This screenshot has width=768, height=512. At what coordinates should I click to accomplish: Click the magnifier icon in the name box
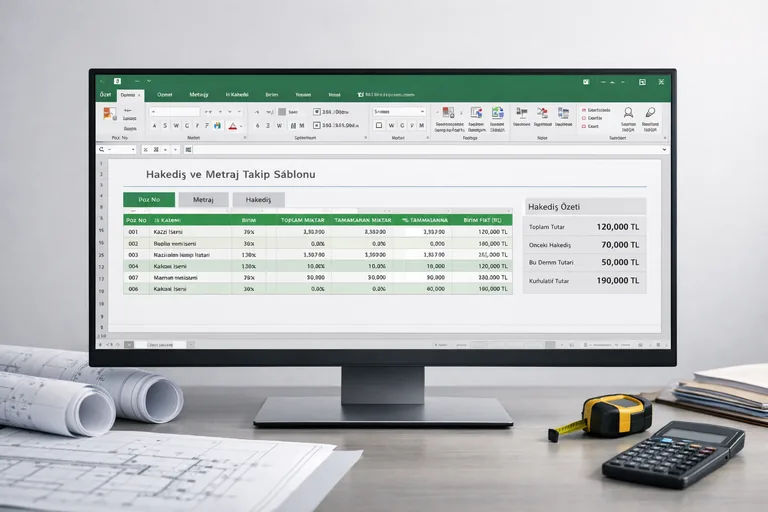pyautogui.click(x=102, y=149)
